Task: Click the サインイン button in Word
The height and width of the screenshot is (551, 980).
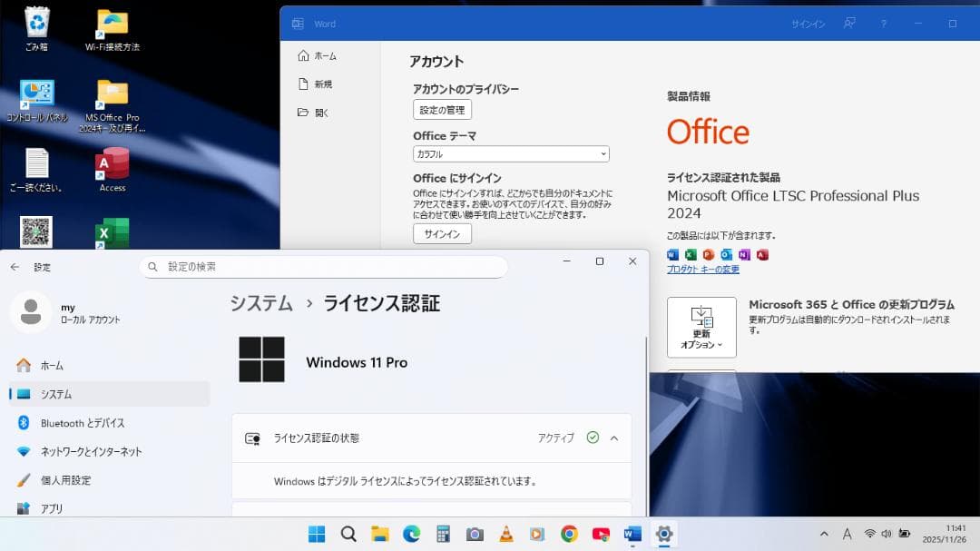Action: click(x=442, y=233)
